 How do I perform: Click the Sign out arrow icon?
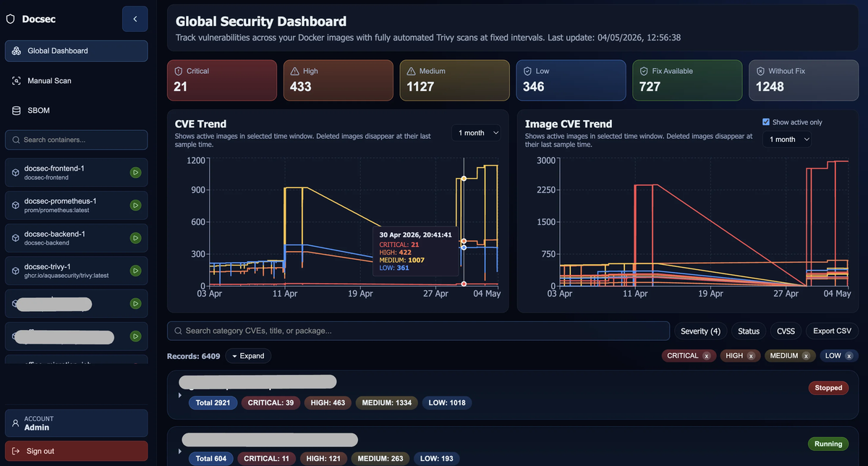pos(16,452)
